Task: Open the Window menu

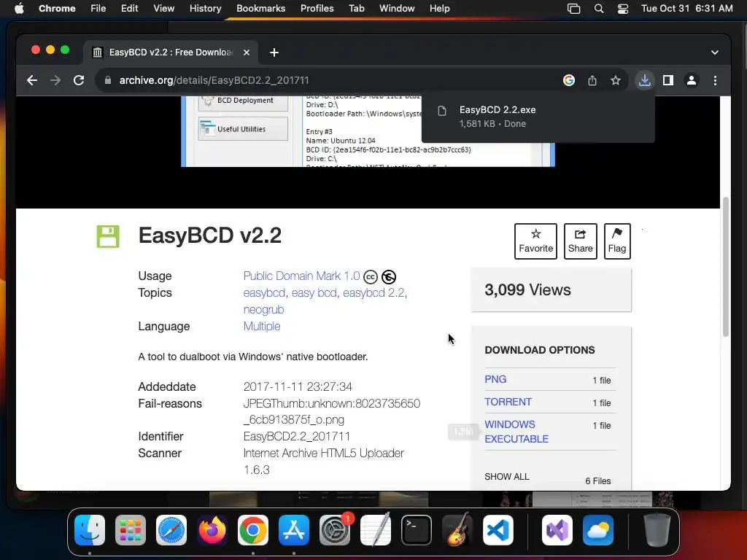Action: pyautogui.click(x=397, y=8)
